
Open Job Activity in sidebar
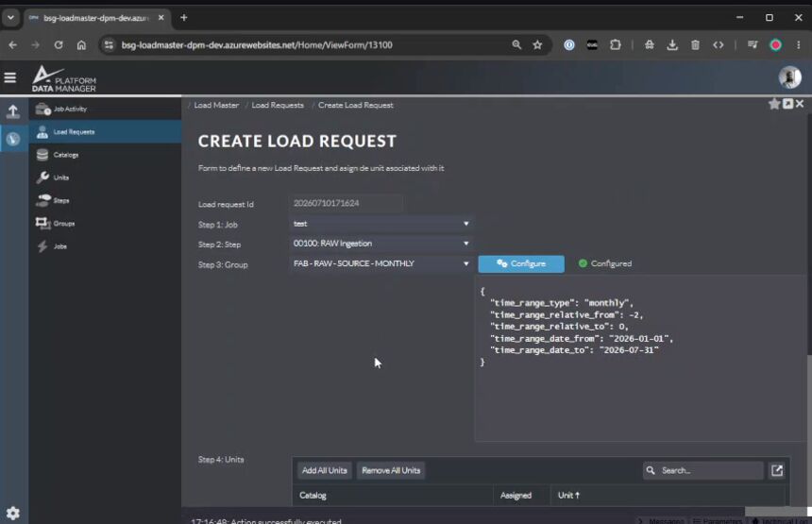(105, 109)
